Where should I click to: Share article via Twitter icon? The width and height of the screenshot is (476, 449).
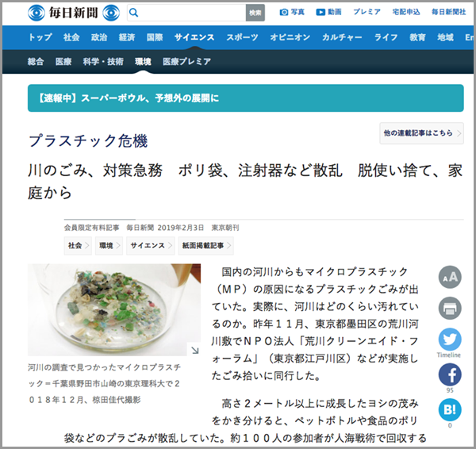click(x=450, y=340)
